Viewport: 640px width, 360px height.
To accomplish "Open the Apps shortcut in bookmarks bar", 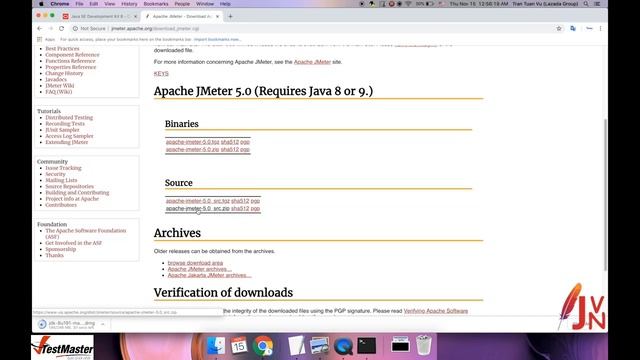I will click(46, 40).
